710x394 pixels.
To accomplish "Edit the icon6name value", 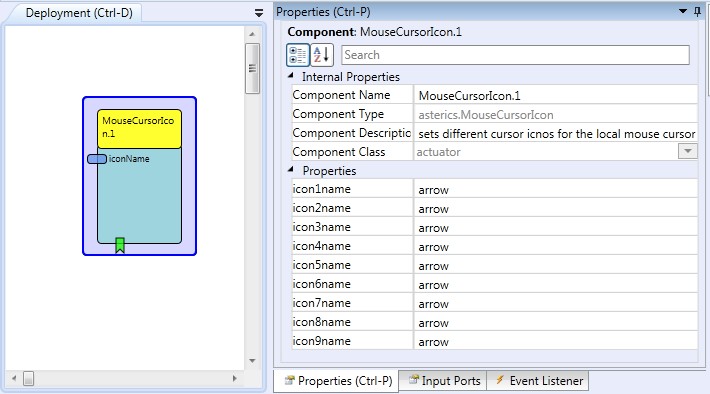I will pyautogui.click(x=555, y=285).
